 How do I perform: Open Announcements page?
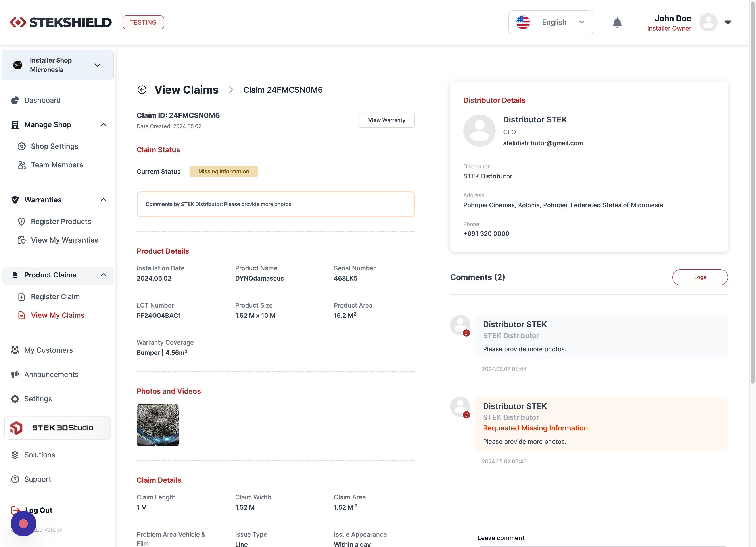[51, 375]
